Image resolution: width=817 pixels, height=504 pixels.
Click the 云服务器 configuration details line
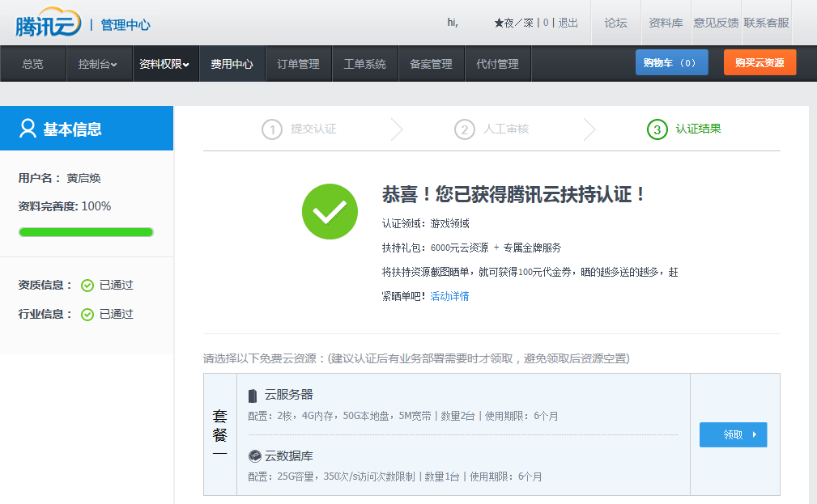coord(402,416)
